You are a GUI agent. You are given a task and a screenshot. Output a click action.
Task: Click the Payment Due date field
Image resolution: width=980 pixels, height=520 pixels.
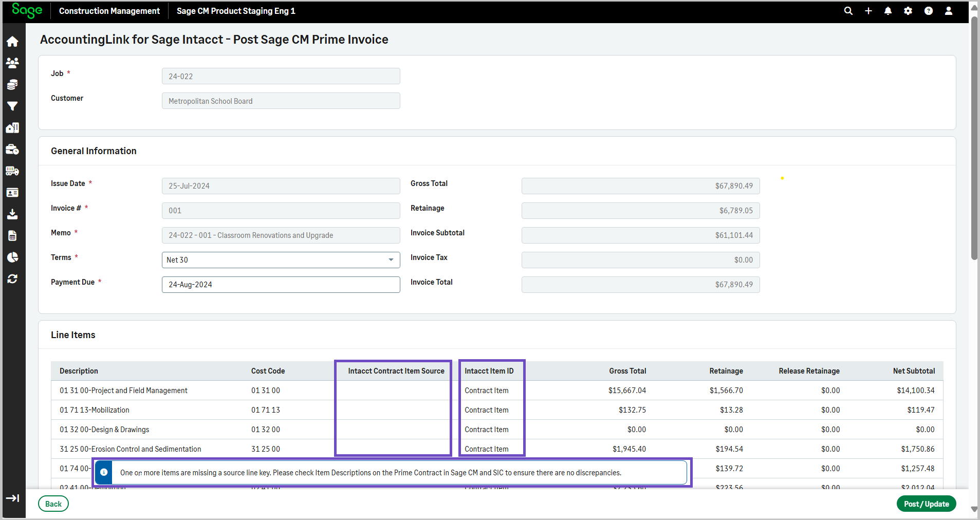281,285
